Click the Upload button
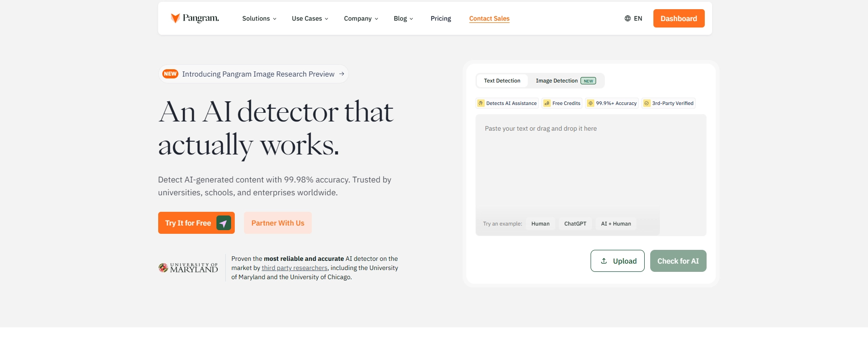Image resolution: width=868 pixels, height=364 pixels. point(617,261)
